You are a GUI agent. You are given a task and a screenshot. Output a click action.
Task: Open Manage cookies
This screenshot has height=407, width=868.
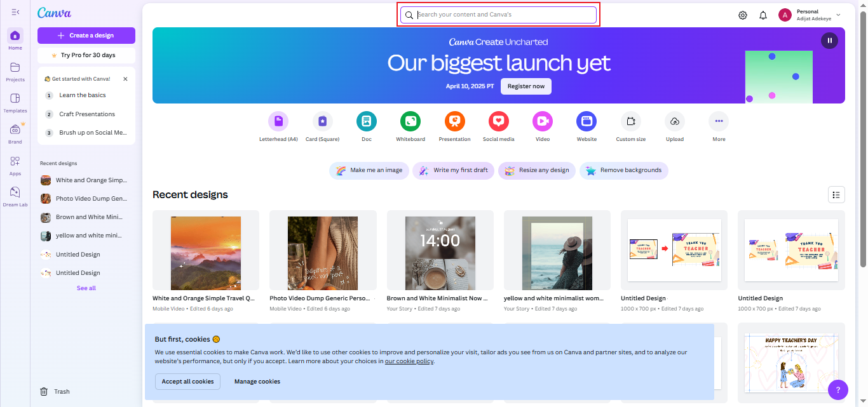(257, 382)
